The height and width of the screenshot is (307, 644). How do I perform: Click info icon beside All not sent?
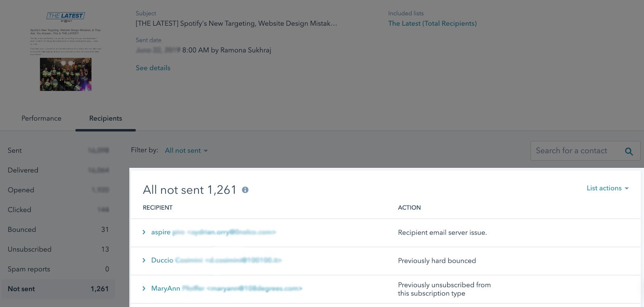pyautogui.click(x=245, y=190)
